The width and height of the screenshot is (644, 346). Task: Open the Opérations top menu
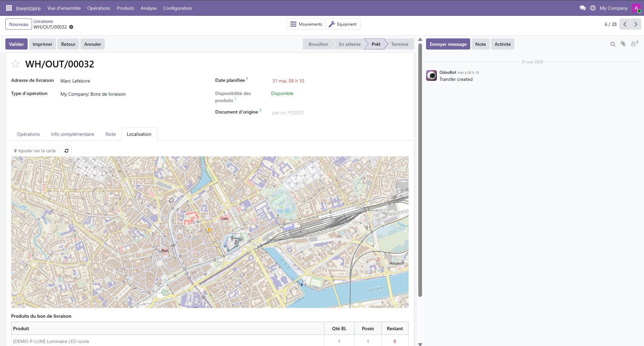pos(99,8)
